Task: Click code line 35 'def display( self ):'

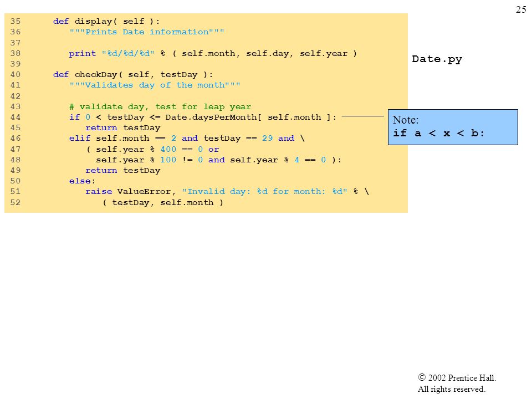Action: [106, 22]
